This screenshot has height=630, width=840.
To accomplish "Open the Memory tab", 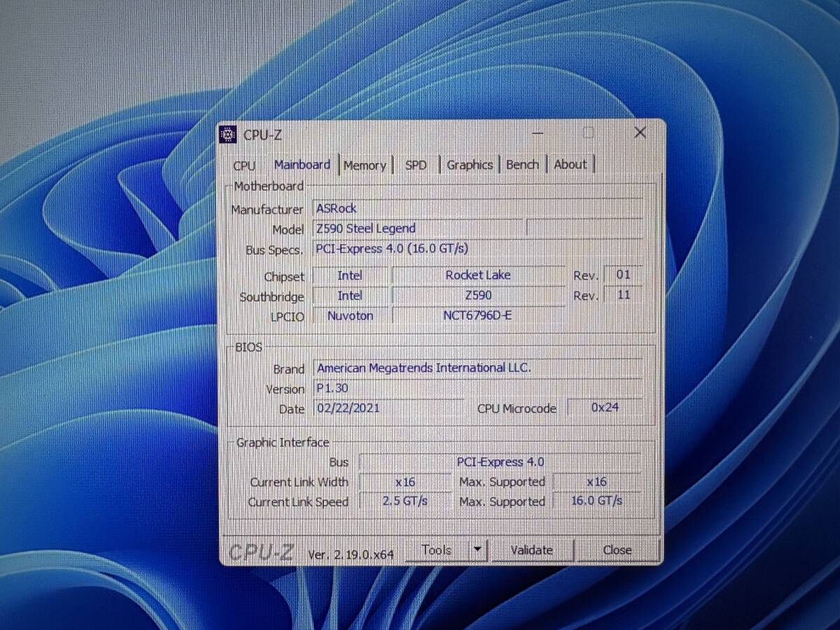I will (365, 165).
